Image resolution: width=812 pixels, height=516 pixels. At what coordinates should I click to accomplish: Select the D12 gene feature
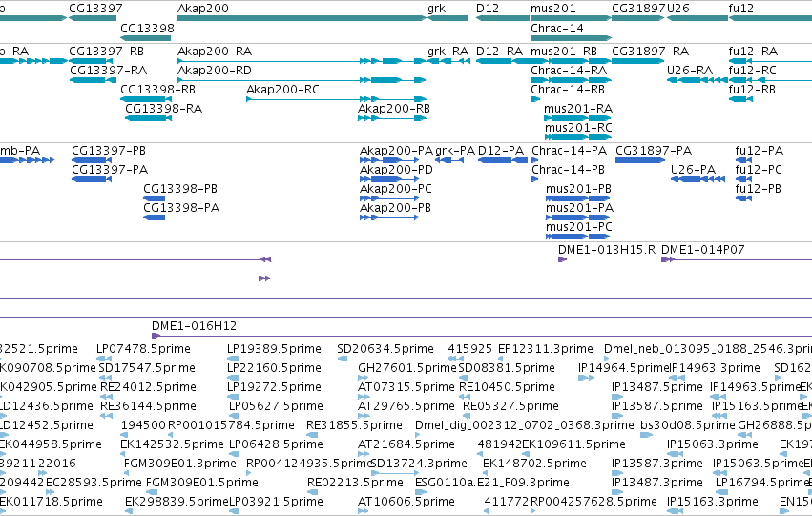502,18
